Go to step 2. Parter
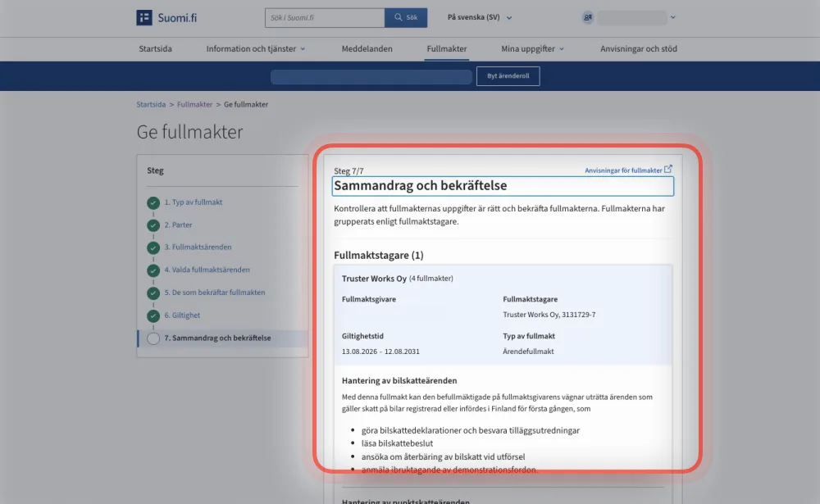The width and height of the screenshot is (820, 504). coord(178,225)
